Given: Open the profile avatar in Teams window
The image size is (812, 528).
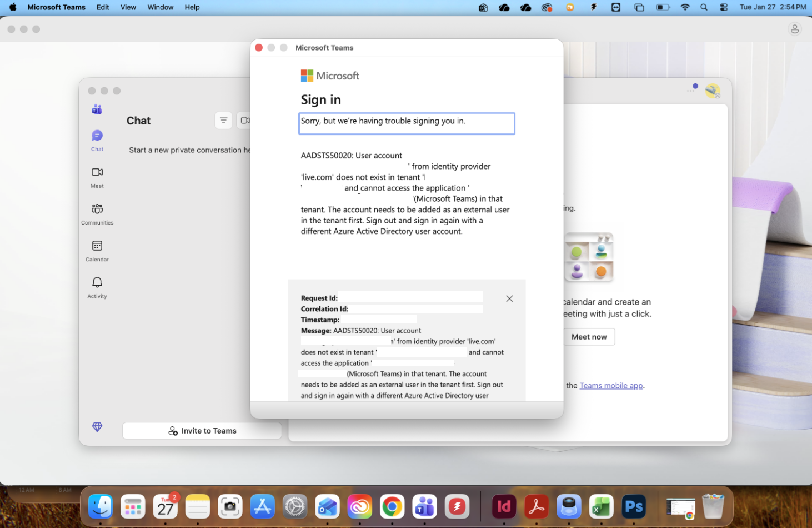Looking at the screenshot, I should [x=713, y=91].
